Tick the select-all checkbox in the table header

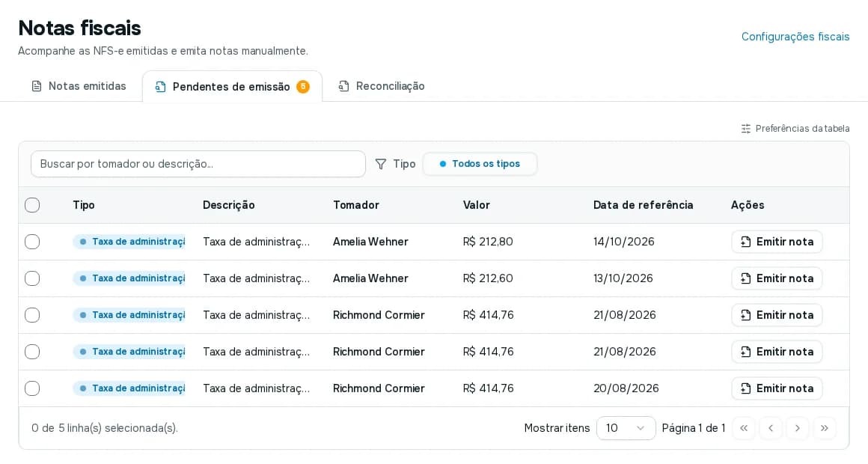click(x=32, y=205)
